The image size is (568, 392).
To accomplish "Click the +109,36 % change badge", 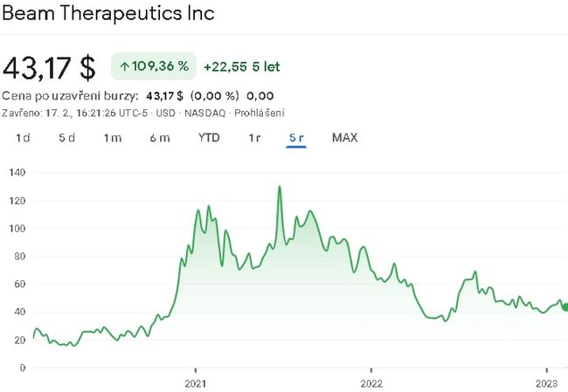I will tap(154, 66).
